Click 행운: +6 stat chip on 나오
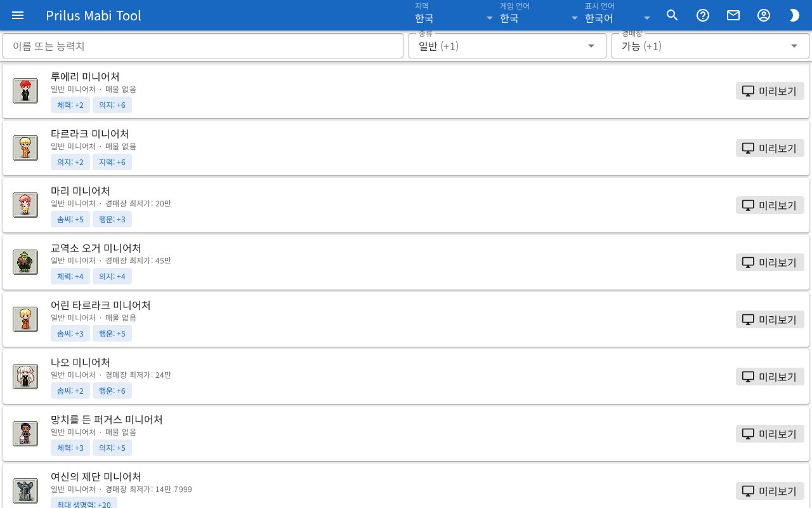The height and width of the screenshot is (508, 812). pyautogui.click(x=112, y=391)
